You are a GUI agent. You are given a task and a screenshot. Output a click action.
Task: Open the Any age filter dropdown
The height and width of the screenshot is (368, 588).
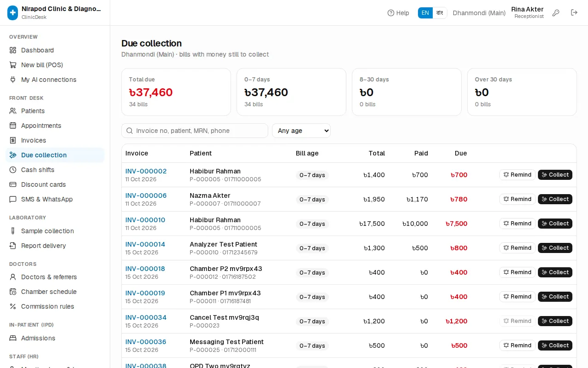click(x=301, y=131)
